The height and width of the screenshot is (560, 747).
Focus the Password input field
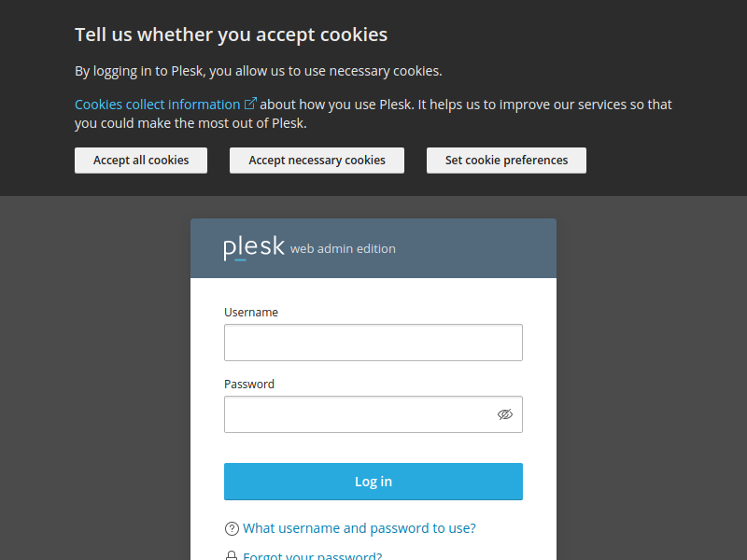359,414
